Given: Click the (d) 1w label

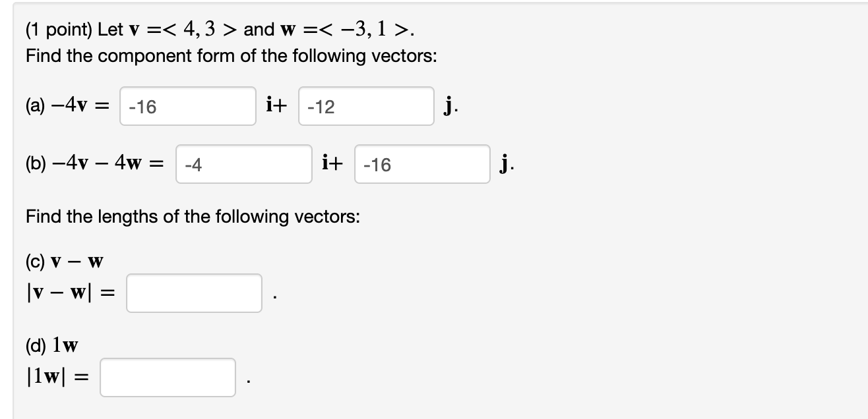Looking at the screenshot, I should [52, 342].
